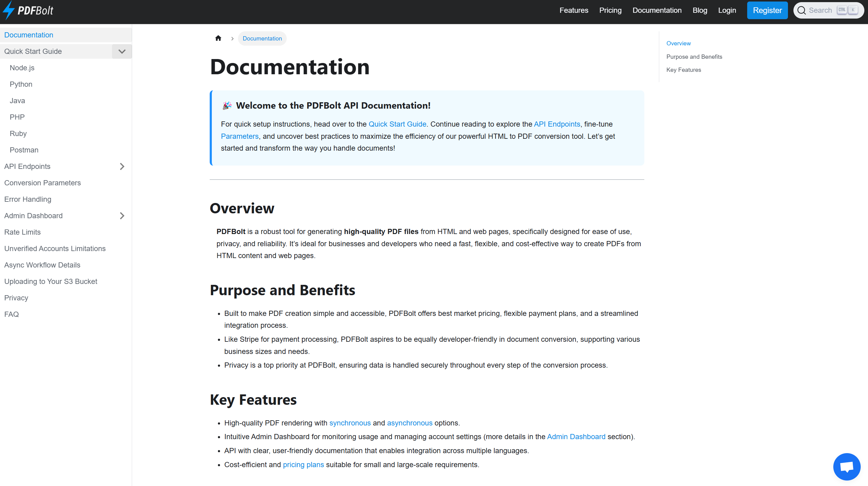This screenshot has width=868, height=486.
Task: Click the PDFBolt lightning logo
Action: [x=9, y=10]
